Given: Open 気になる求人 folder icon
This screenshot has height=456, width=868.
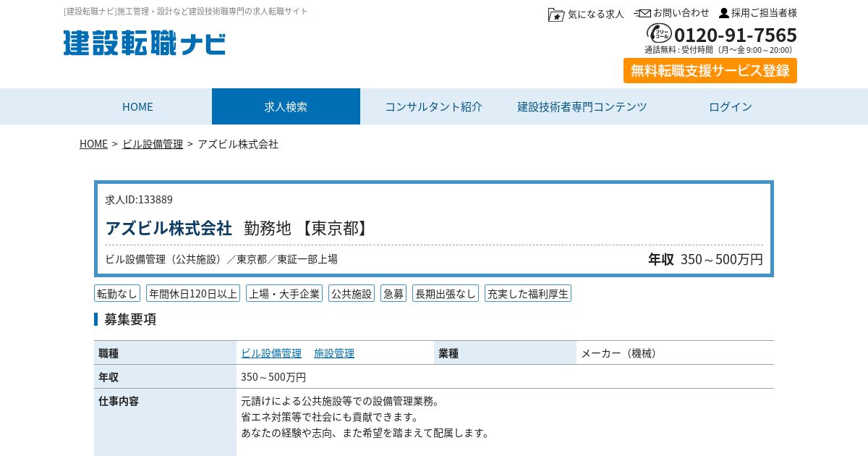Looking at the screenshot, I should click(x=556, y=14).
